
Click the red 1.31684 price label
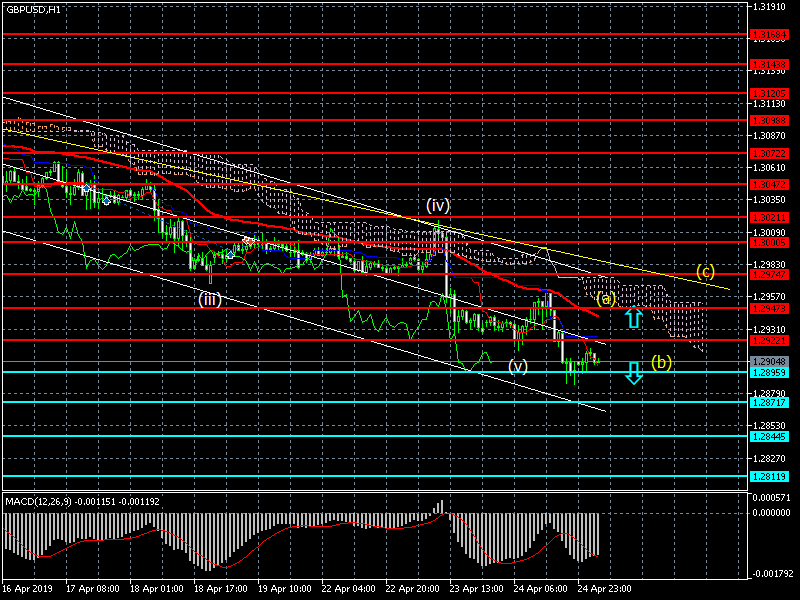click(x=769, y=35)
